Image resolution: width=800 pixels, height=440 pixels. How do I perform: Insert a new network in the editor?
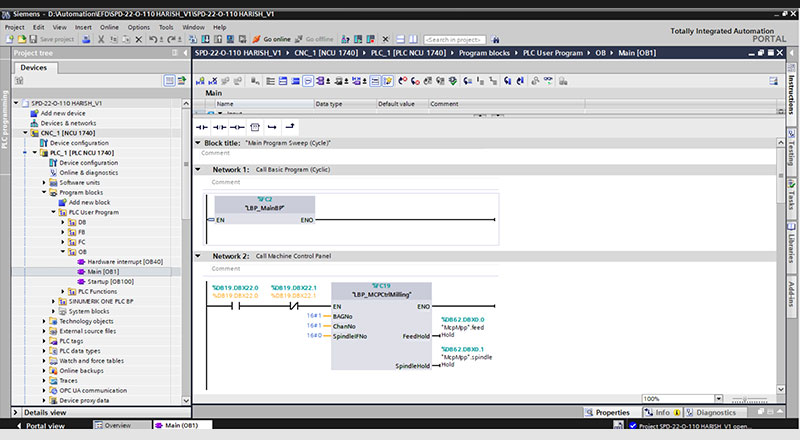[200, 81]
